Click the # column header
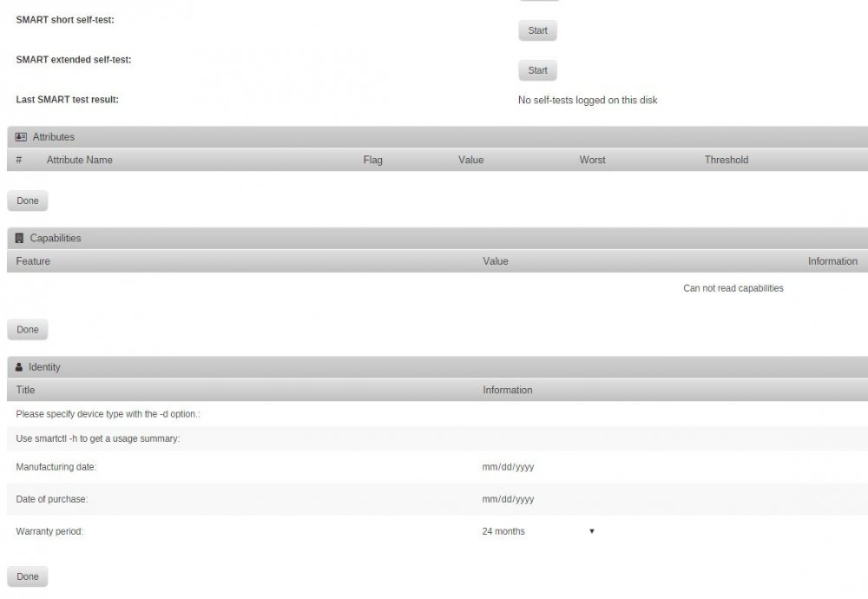The image size is (868, 599). [19, 160]
